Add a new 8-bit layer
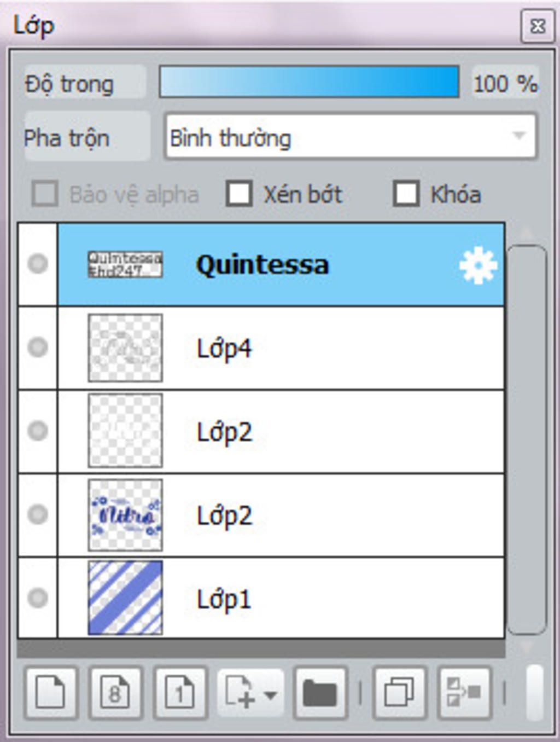The width and height of the screenshot is (560, 742). coord(115,693)
